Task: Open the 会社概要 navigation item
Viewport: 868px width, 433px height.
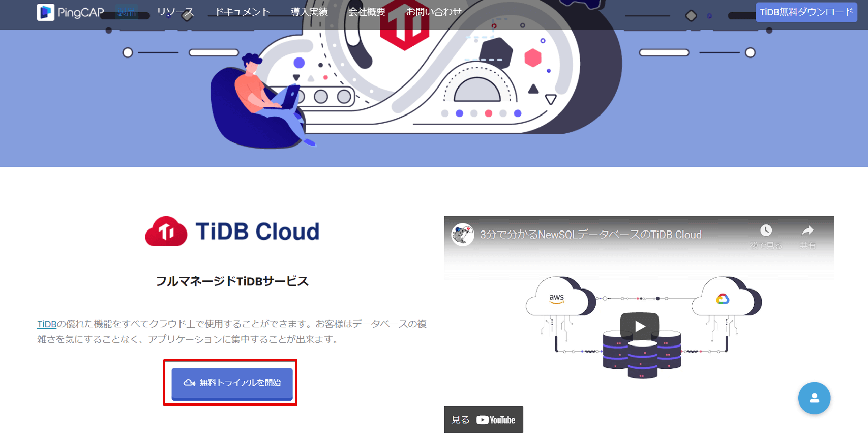Action: pyautogui.click(x=367, y=12)
